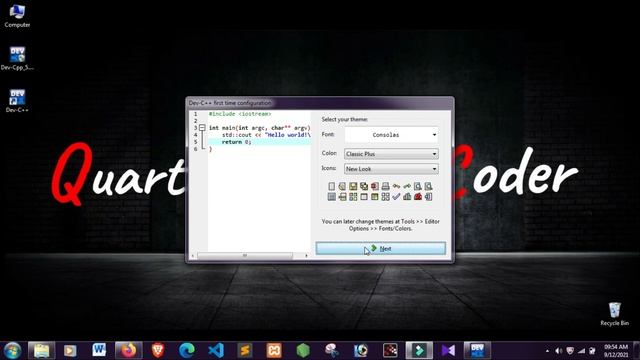Collapse the code fold at line 3

point(202,128)
